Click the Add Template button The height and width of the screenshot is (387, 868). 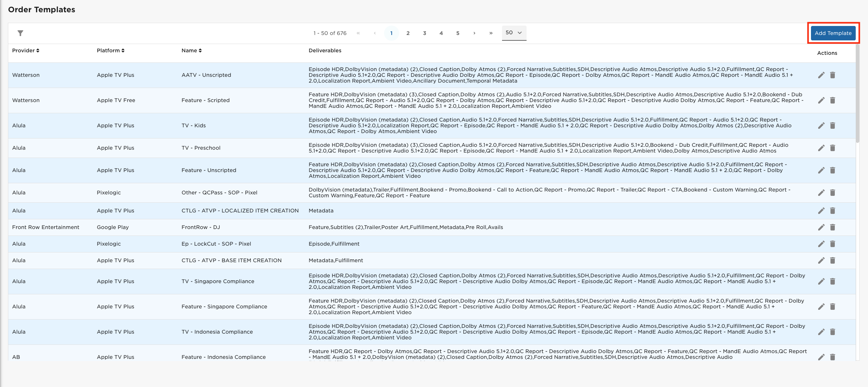tap(833, 33)
